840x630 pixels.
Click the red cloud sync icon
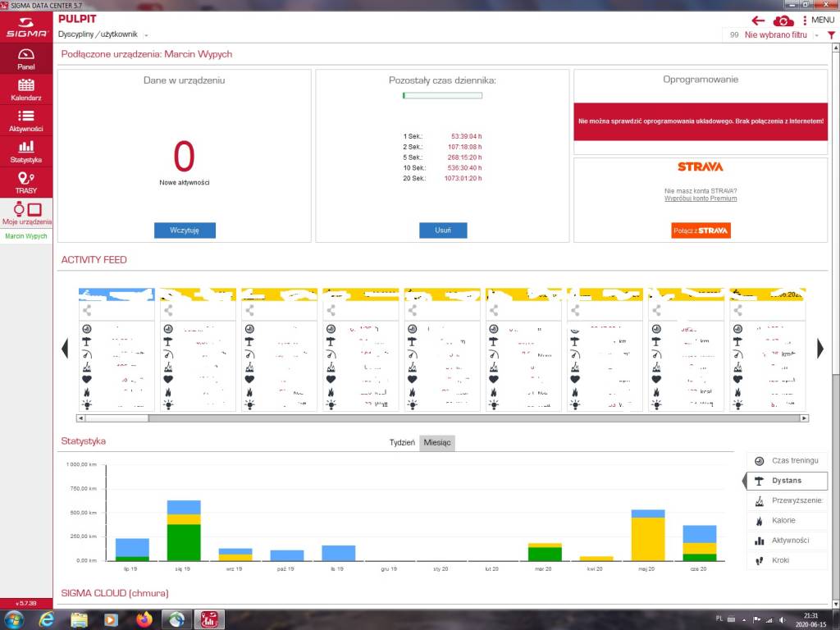tap(783, 21)
